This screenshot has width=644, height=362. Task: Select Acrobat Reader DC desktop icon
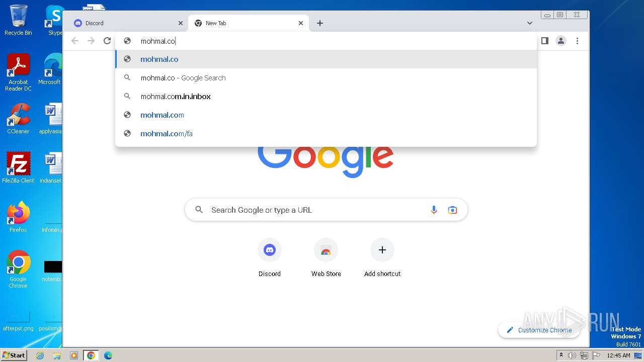point(18,72)
